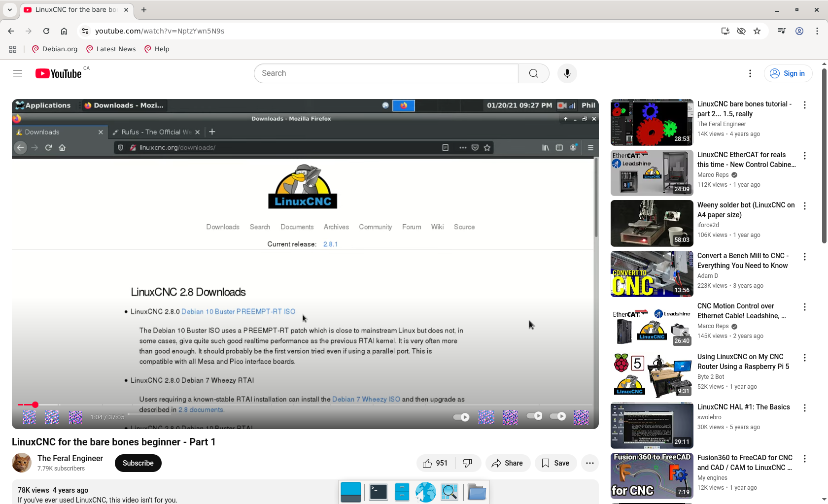
Task: Open the Help bookmark
Action: [x=157, y=49]
